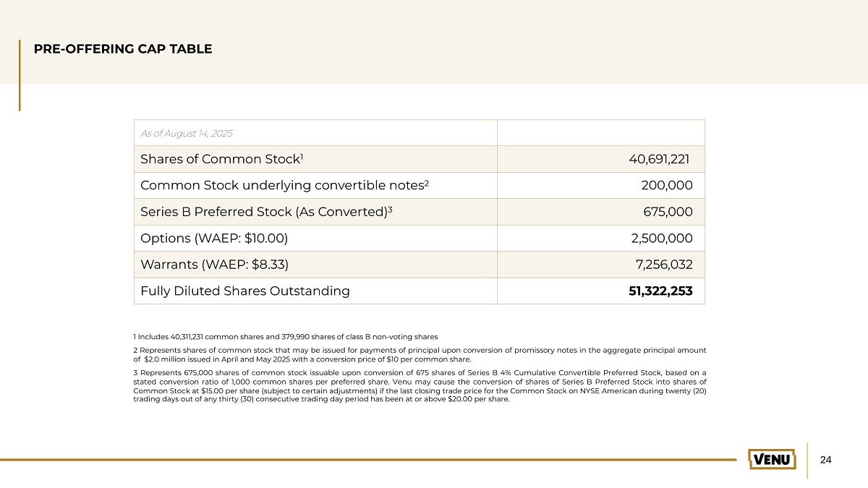Click the Warrants (WAEP: $8.33) row
Viewport: 868px width, 488px height.
tap(418, 265)
